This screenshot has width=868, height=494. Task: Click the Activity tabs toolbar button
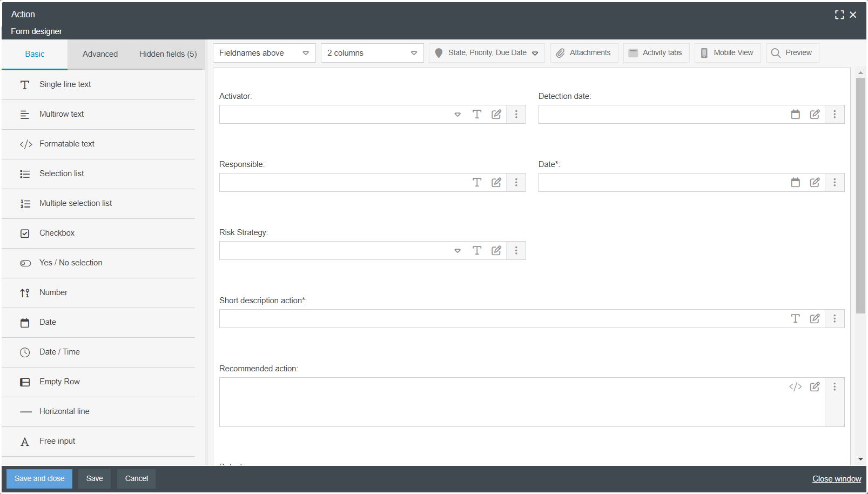pos(656,53)
